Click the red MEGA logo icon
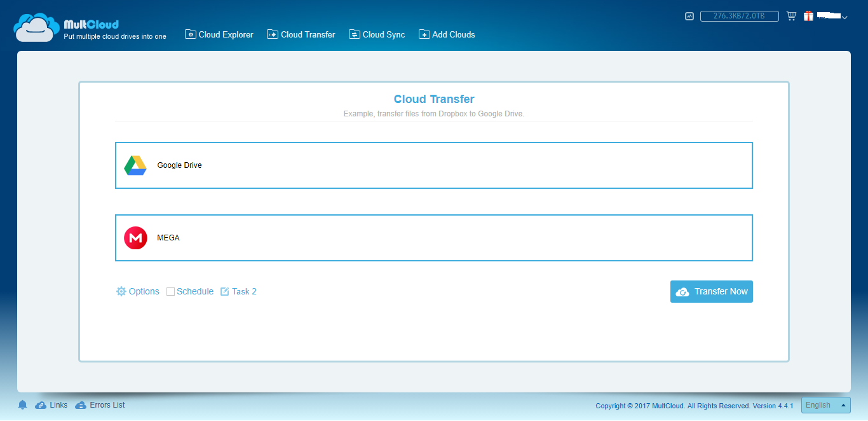This screenshot has height=421, width=868. coord(135,238)
